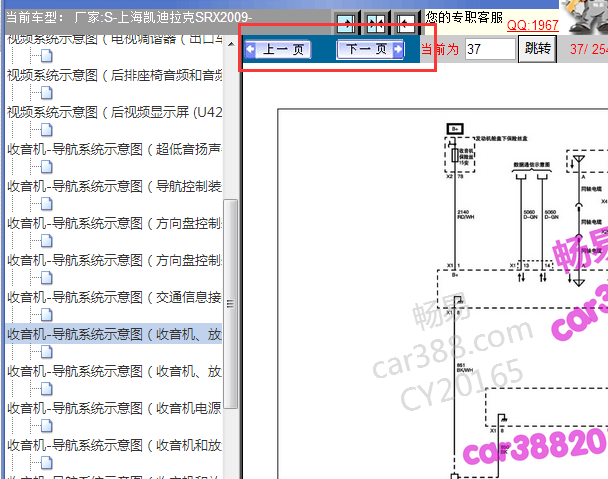This screenshot has width=608, height=479.
Task: Click the tree panel vertical scrollbar thumb
Action: (x=231, y=304)
